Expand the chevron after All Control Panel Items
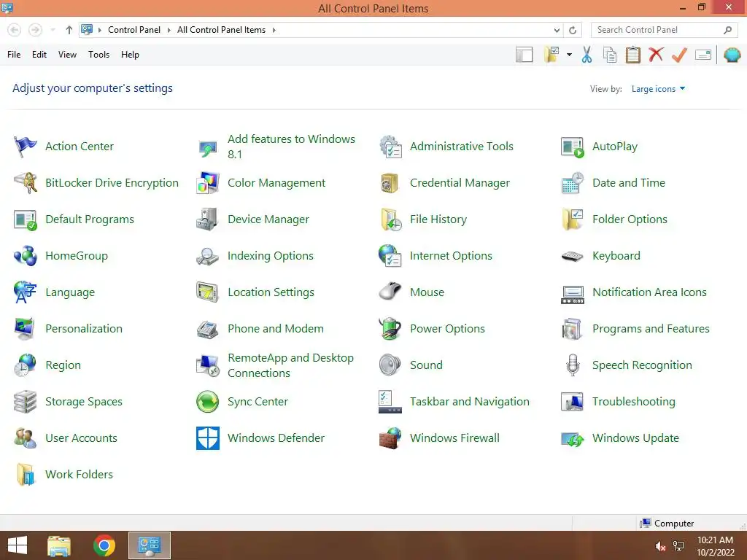The height and width of the screenshot is (560, 747). (274, 30)
